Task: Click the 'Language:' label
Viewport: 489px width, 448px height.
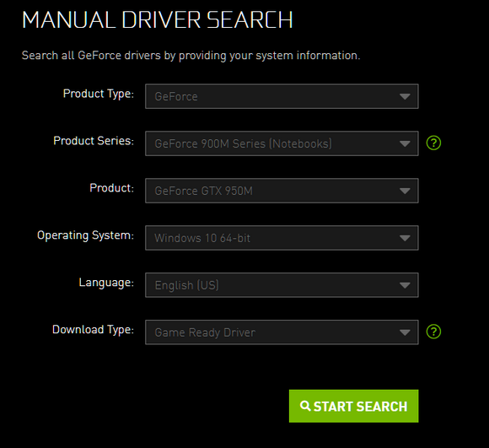Action: pyautogui.click(x=106, y=283)
